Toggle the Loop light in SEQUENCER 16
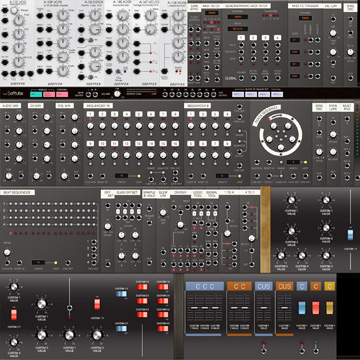This screenshot has width=360, height=360. (139, 176)
